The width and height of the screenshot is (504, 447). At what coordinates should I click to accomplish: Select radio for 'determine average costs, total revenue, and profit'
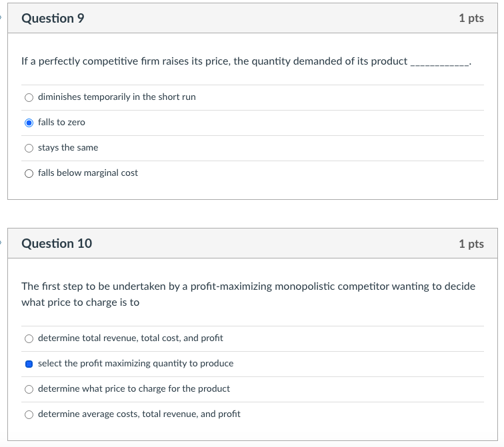29,414
